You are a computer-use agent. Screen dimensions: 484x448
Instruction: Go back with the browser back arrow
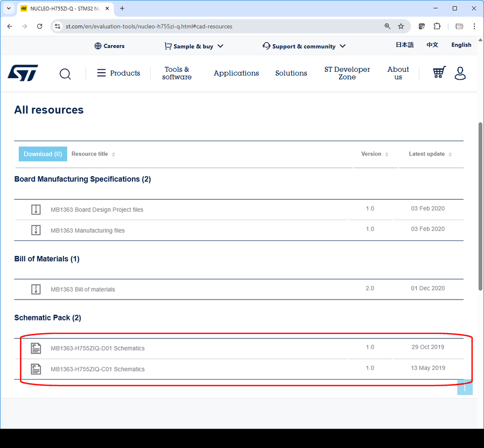tap(10, 26)
